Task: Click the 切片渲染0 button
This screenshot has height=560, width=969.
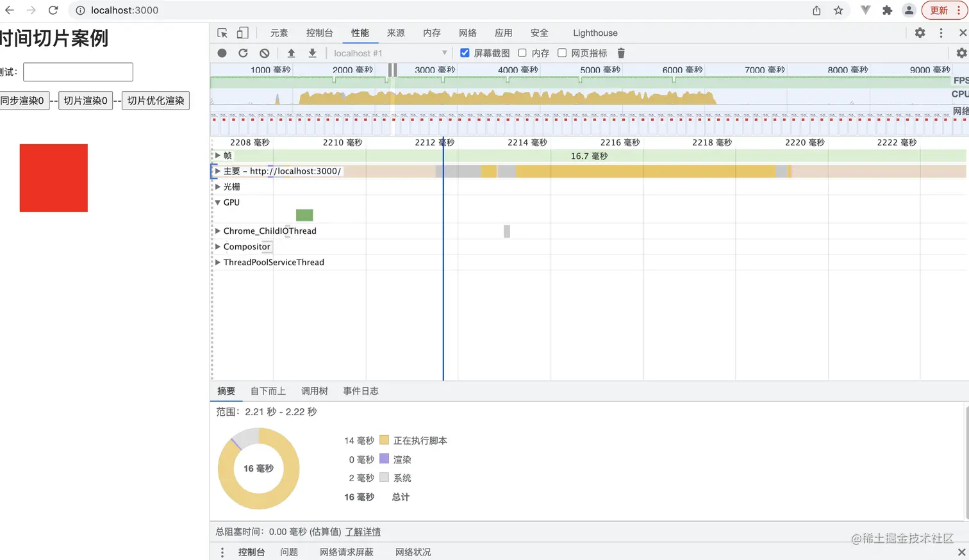Action: 85,101
